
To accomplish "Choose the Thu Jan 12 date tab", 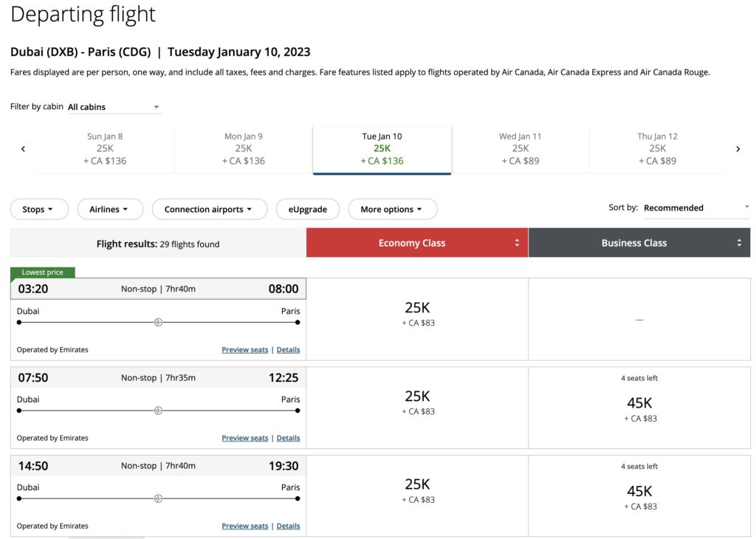I will [657, 148].
